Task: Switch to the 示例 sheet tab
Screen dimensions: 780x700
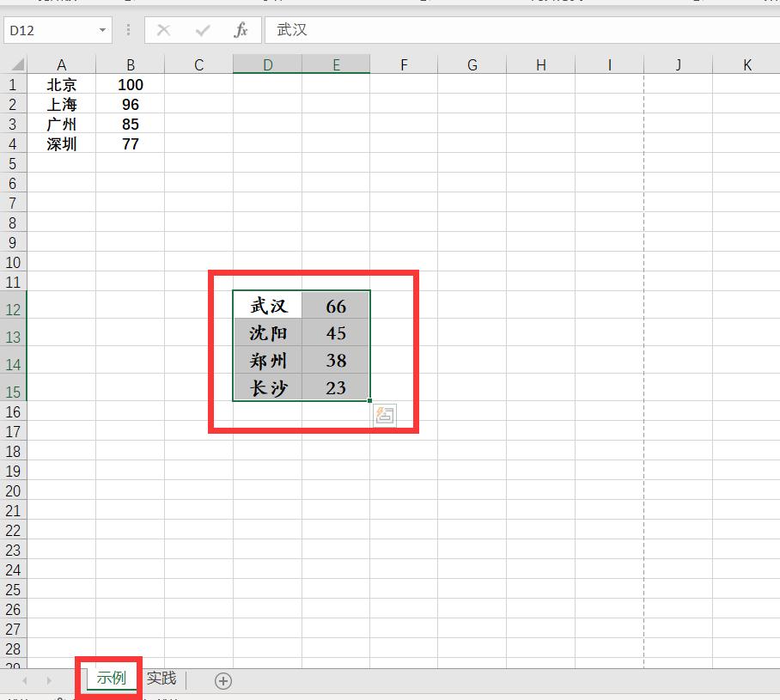Action: 112,679
